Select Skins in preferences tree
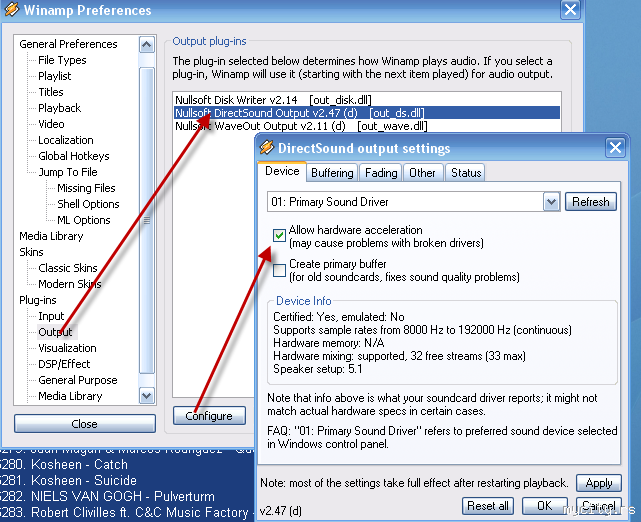This screenshot has width=641, height=522. click(x=31, y=252)
